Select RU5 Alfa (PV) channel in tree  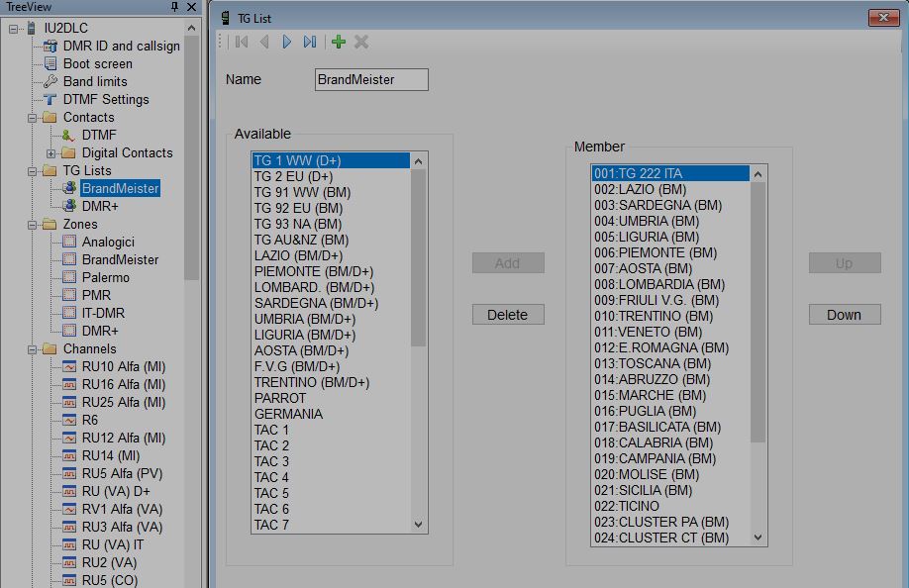[123, 473]
